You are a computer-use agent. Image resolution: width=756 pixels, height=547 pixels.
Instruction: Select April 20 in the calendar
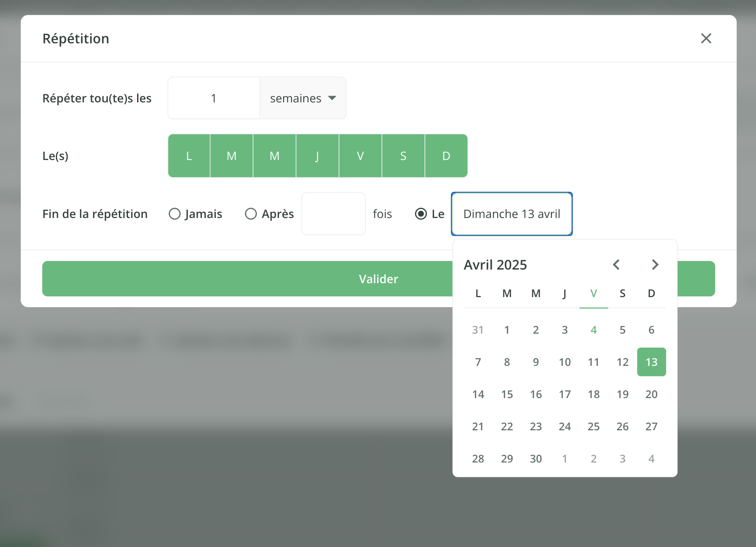651,394
